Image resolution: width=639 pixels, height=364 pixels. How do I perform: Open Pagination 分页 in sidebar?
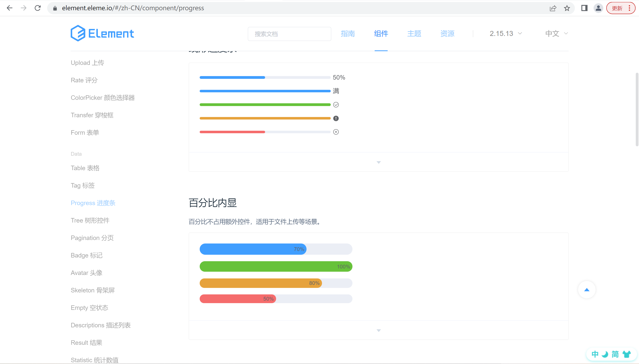92,238
